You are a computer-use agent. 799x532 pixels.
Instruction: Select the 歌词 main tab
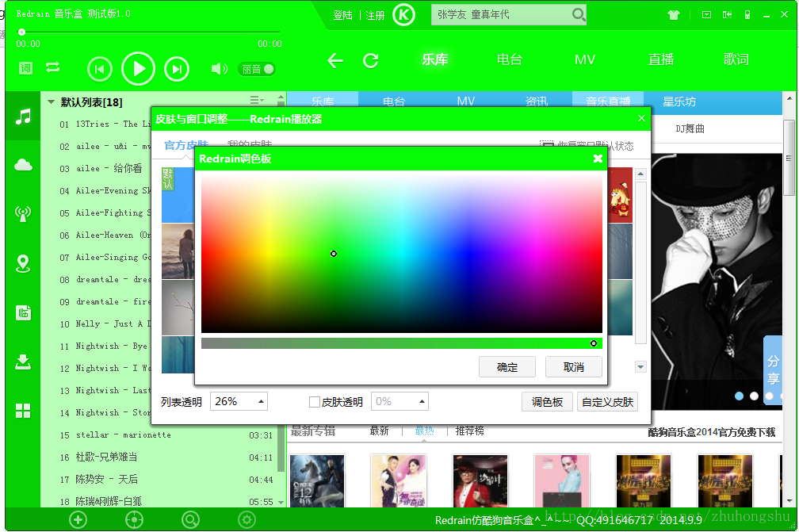[x=736, y=59]
